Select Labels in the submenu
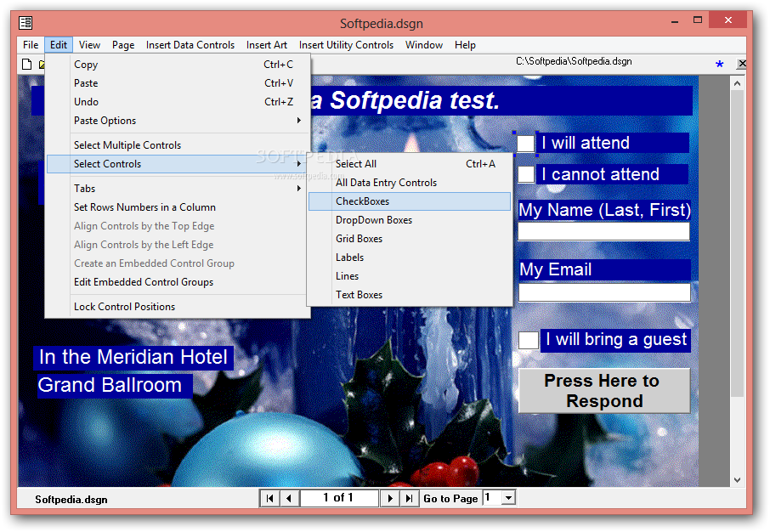Viewport: 770px width, 532px height. 410,257
